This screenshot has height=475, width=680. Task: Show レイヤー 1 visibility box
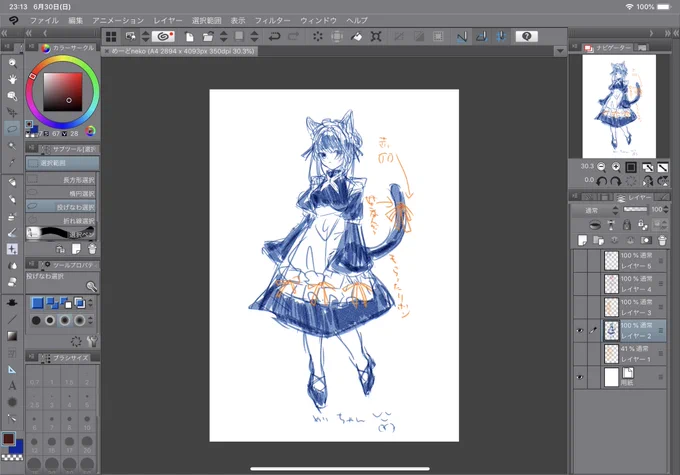(580, 354)
